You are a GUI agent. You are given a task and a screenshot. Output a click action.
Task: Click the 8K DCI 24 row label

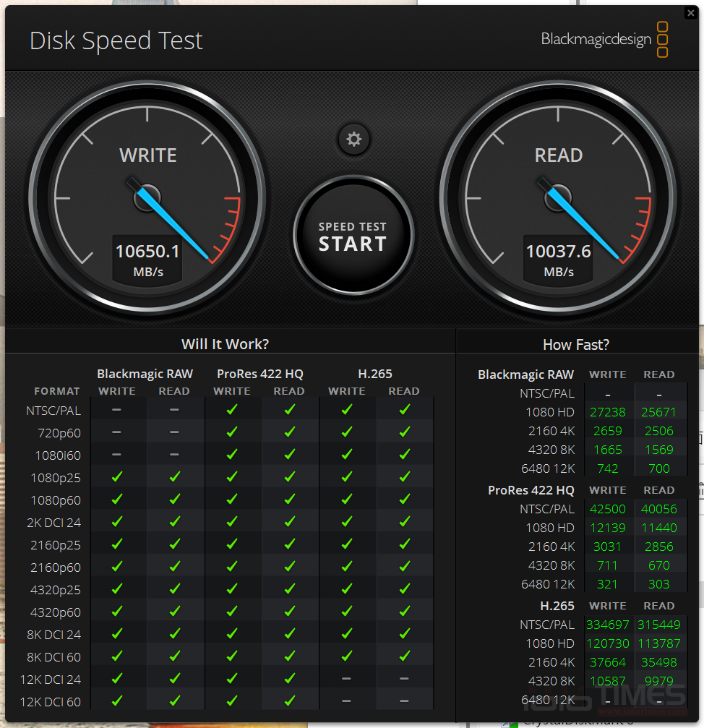pos(53,635)
